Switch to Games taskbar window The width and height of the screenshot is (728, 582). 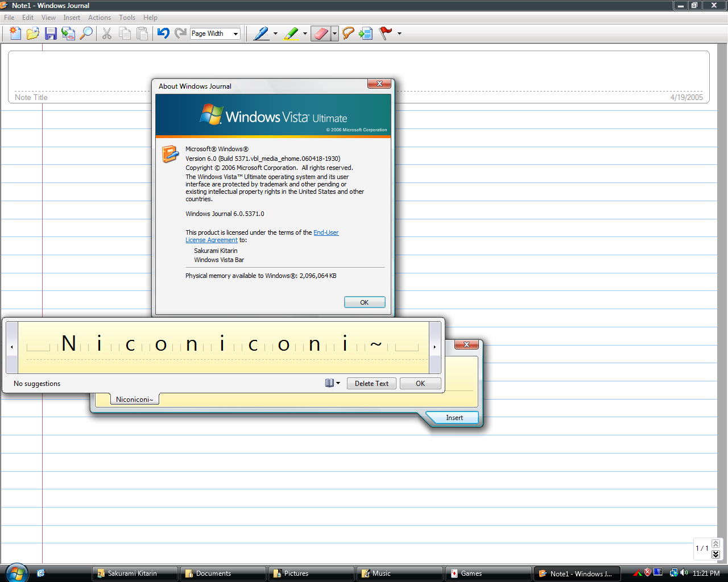click(488, 573)
